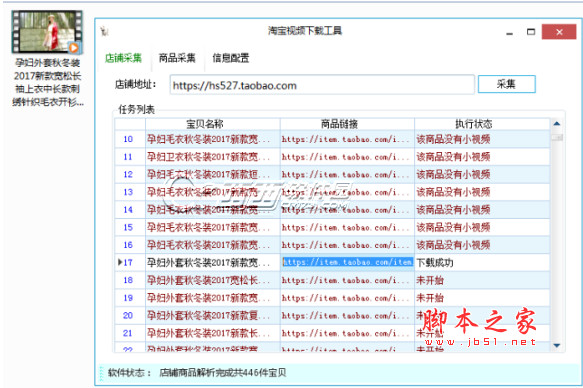Click status 该商品没有小视频 in row 13
The width and height of the screenshot is (583, 388).
click(453, 192)
